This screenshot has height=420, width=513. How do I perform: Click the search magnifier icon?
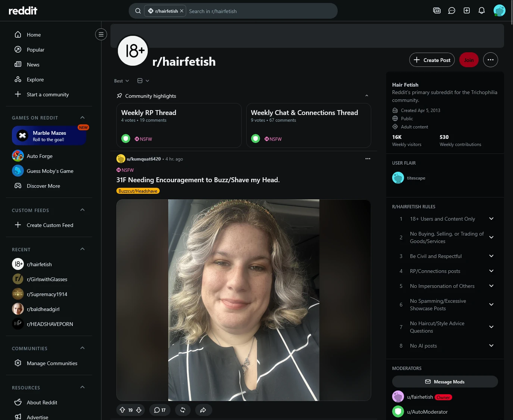coord(138,11)
